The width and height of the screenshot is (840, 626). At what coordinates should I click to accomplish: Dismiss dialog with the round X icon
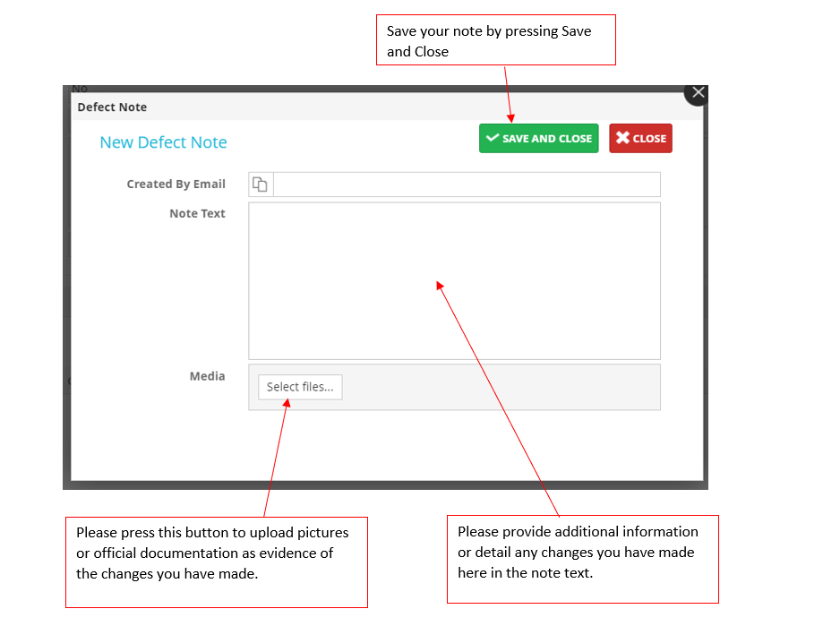(x=698, y=92)
